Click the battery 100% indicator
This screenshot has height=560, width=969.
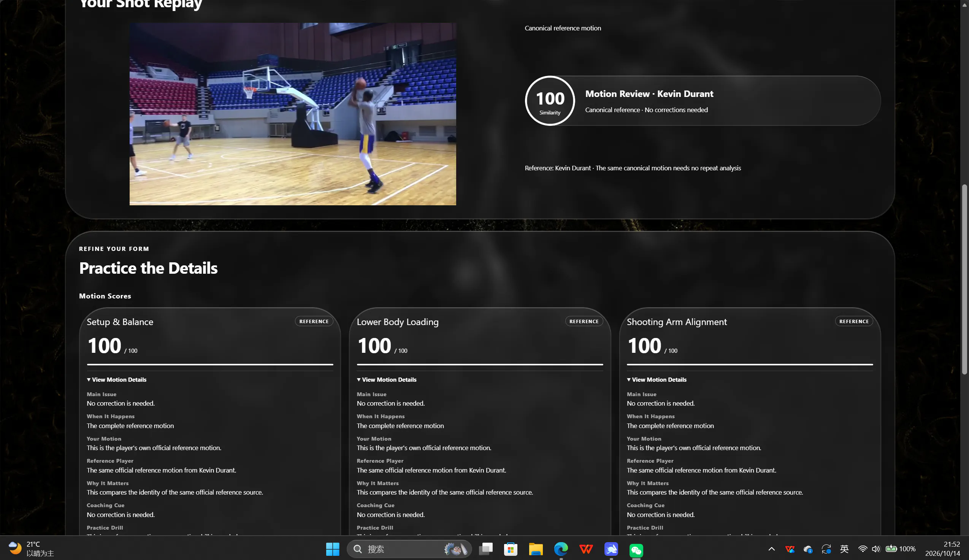[x=901, y=549]
